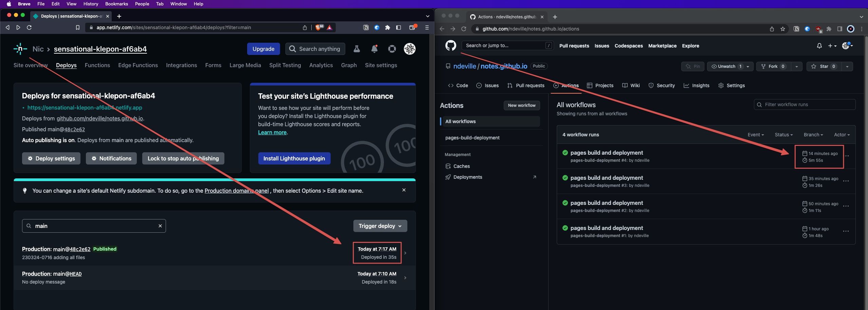
Task: Click Filter workflow runs field
Action: pos(805,104)
